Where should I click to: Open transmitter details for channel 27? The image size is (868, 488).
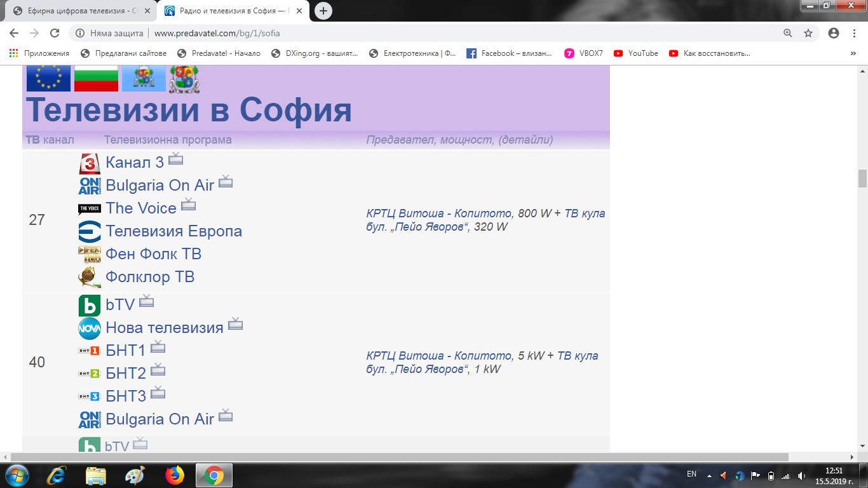tap(485, 220)
